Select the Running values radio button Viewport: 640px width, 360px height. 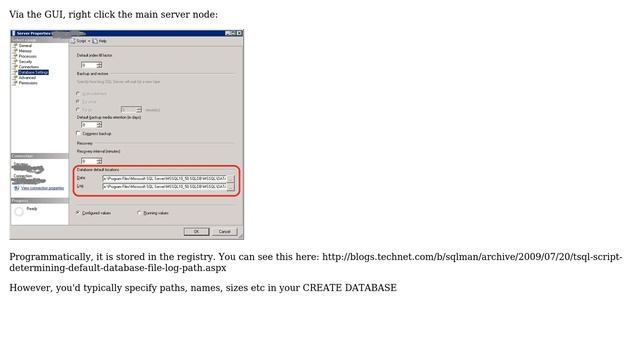139,213
